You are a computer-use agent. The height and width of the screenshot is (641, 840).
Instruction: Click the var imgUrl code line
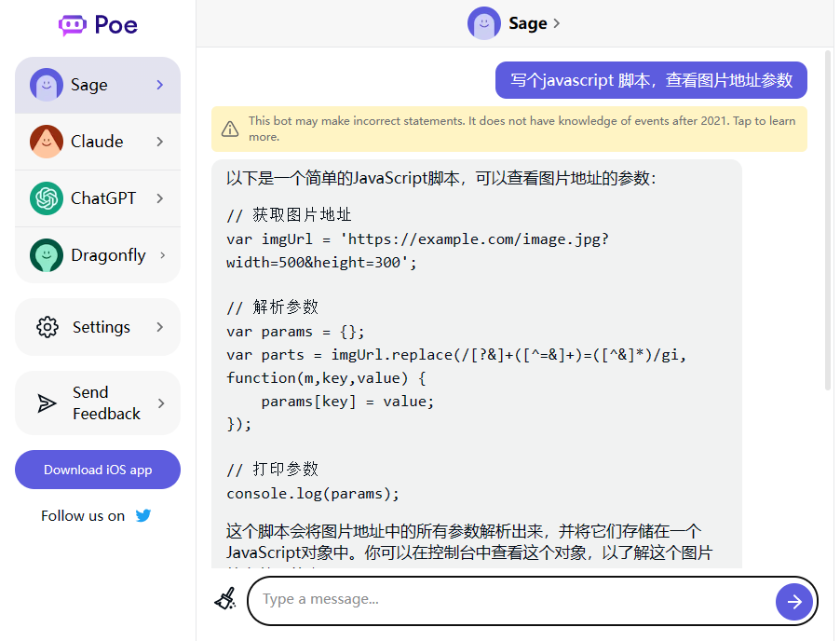coord(417,239)
